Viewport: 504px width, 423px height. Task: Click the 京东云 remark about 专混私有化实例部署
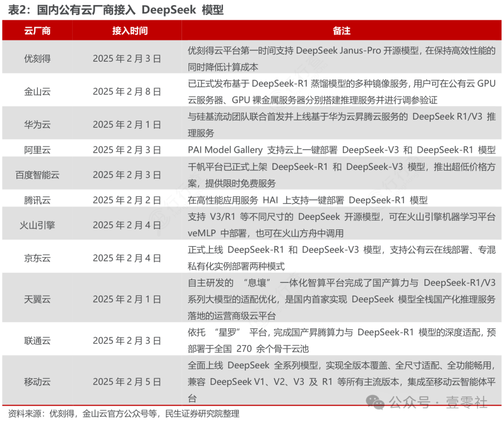pos(342,258)
